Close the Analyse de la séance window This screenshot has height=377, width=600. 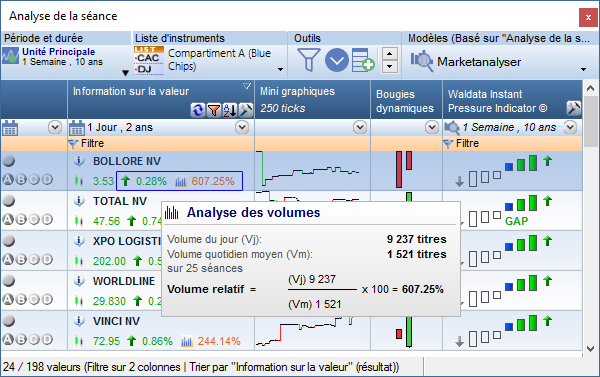coord(588,18)
